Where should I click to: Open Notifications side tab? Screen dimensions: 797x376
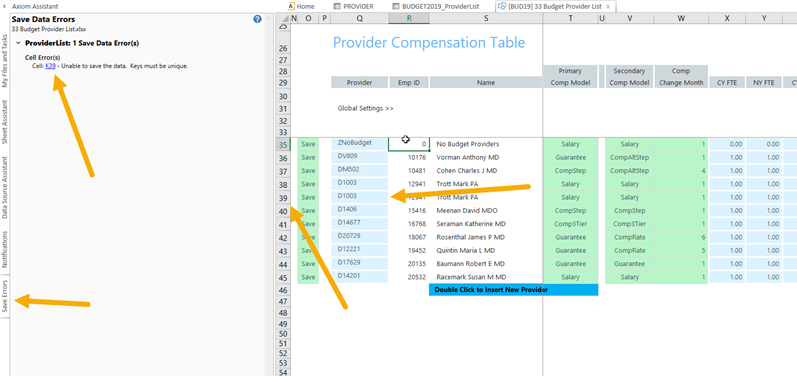click(5, 249)
